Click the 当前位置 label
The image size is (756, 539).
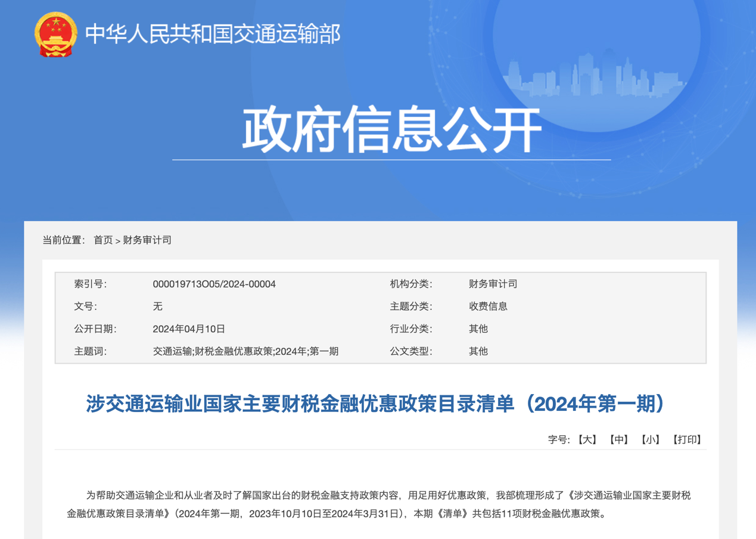click(x=64, y=240)
